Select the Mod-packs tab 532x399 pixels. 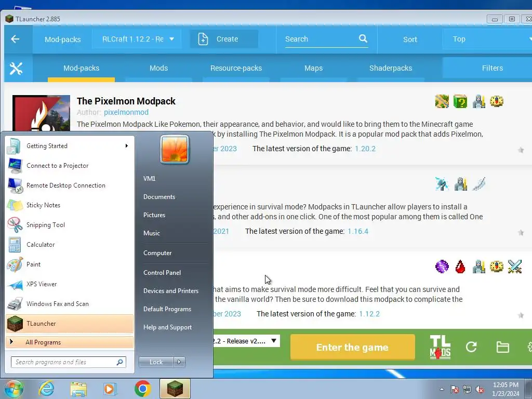tap(82, 68)
